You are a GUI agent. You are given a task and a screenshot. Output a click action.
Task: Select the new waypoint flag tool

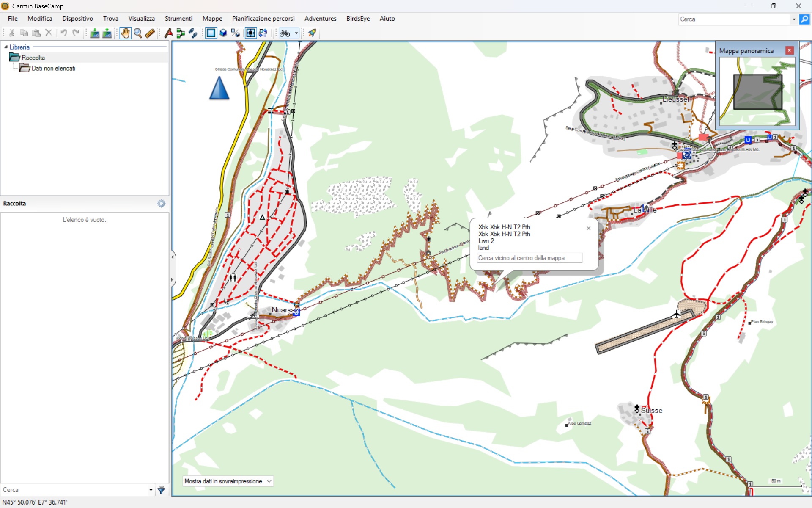(168, 33)
